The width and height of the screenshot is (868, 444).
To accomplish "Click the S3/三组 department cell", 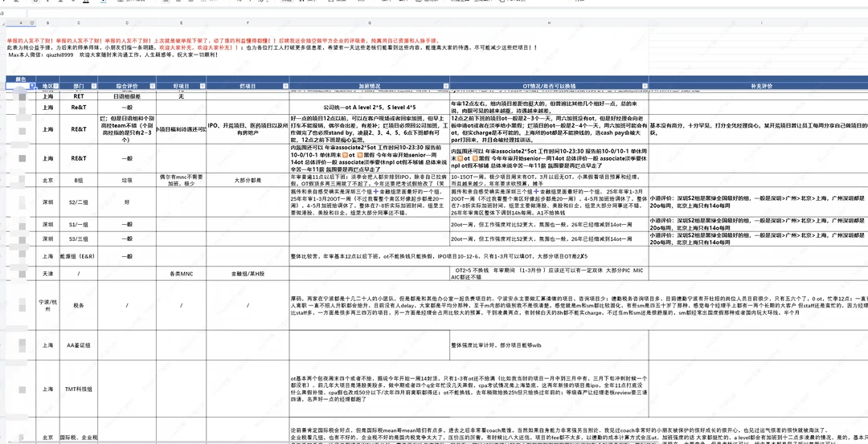I will point(79,239).
